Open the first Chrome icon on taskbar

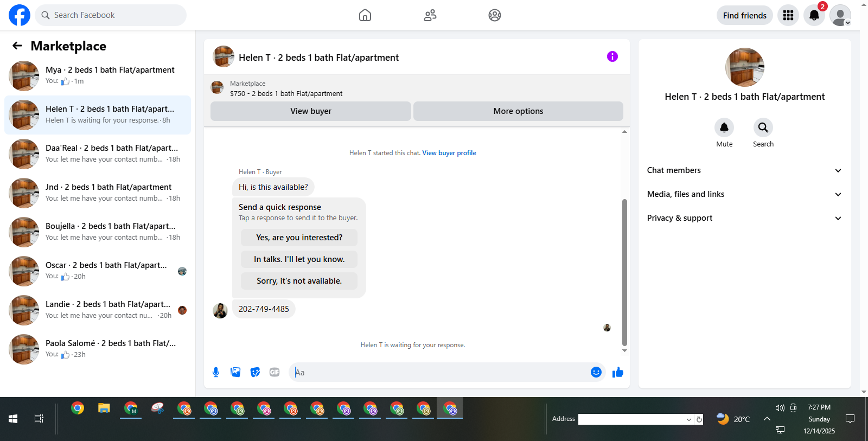78,408
